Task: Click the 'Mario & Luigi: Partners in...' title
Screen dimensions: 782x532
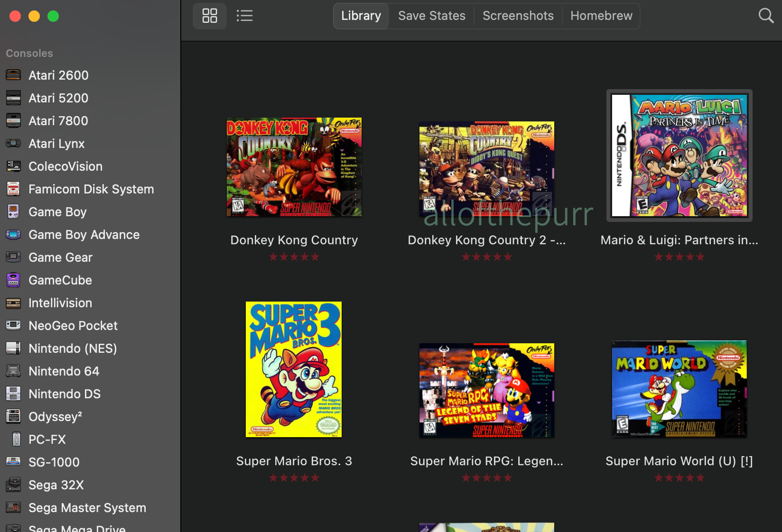Action: [x=680, y=240]
